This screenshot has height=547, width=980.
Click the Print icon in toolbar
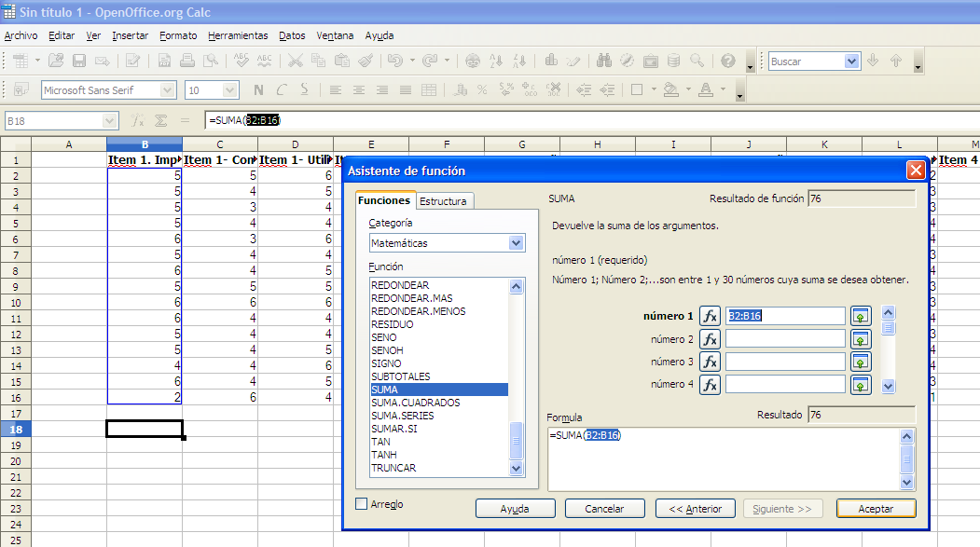tap(186, 61)
